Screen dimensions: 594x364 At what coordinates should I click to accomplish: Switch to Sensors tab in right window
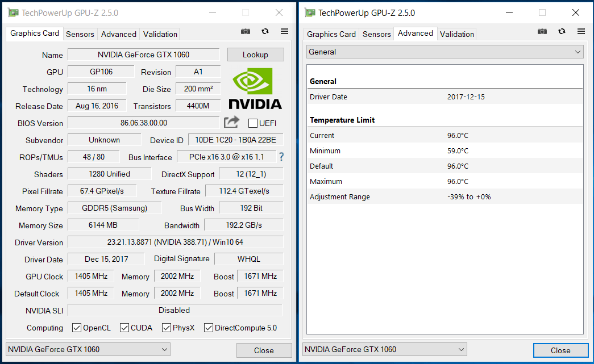376,34
